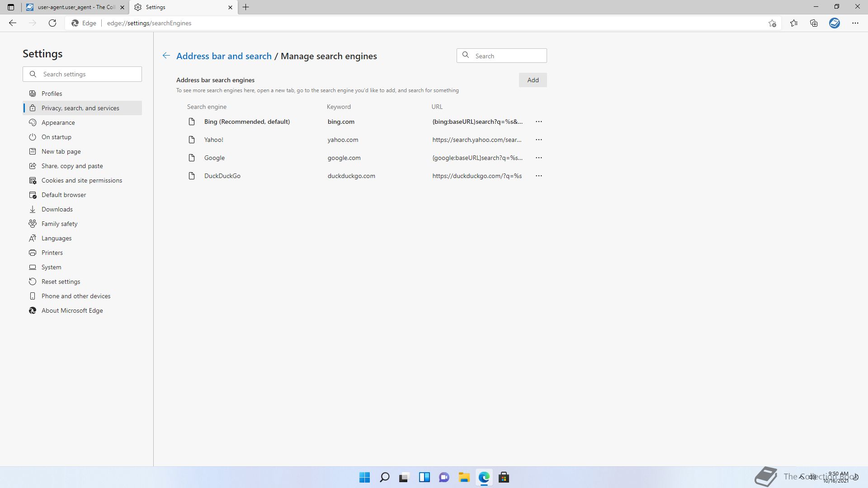Click the duckduckgo.com keyword
The width and height of the screenshot is (868, 488).
click(351, 176)
